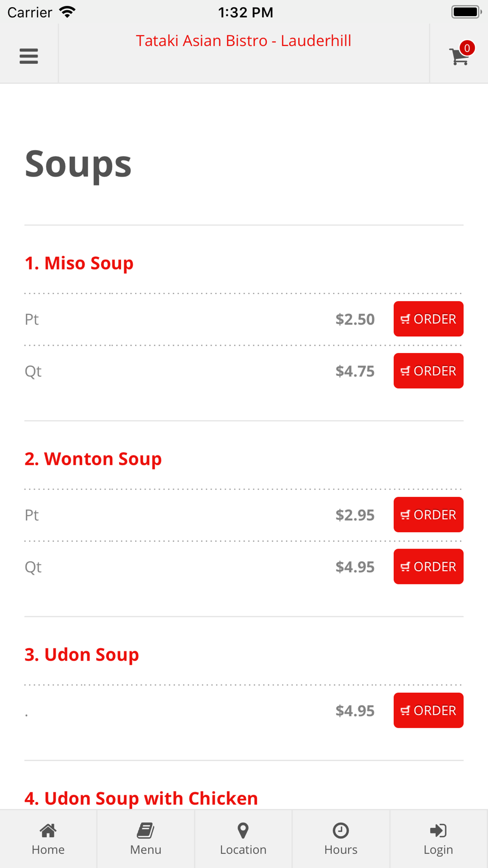Viewport: 488px width, 868px height.
Task: Click the cart item count badge
Action: click(x=467, y=48)
